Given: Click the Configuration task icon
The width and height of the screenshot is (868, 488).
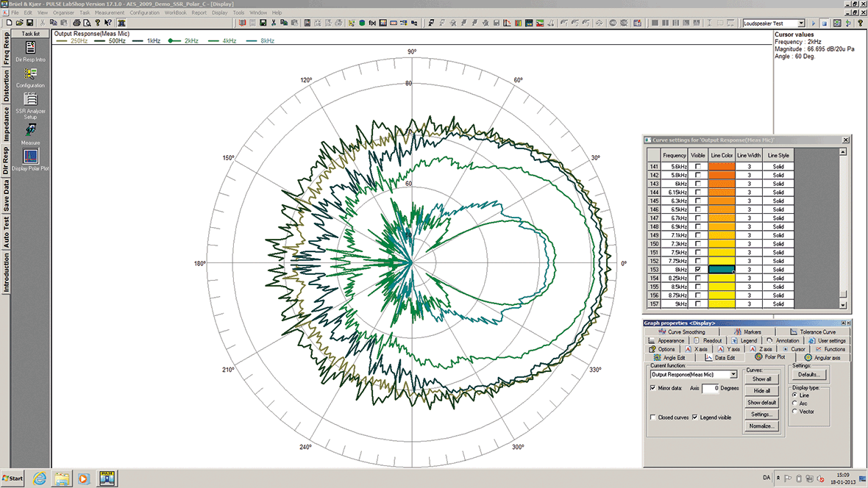Looking at the screenshot, I should pos(31,73).
